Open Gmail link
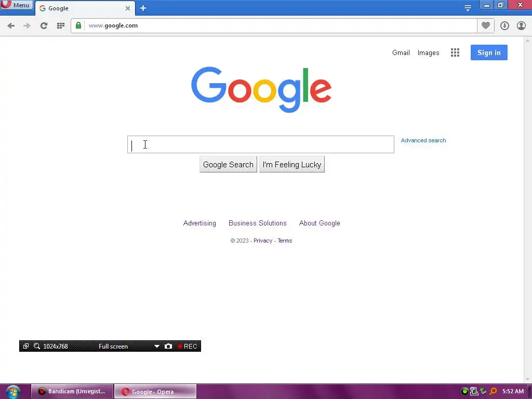 (401, 52)
